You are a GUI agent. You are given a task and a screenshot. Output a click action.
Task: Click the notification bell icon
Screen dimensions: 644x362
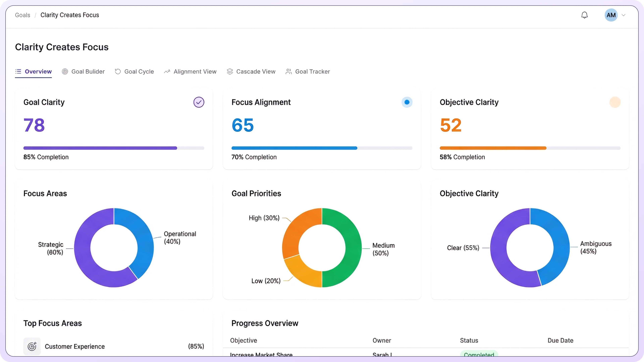[584, 15]
